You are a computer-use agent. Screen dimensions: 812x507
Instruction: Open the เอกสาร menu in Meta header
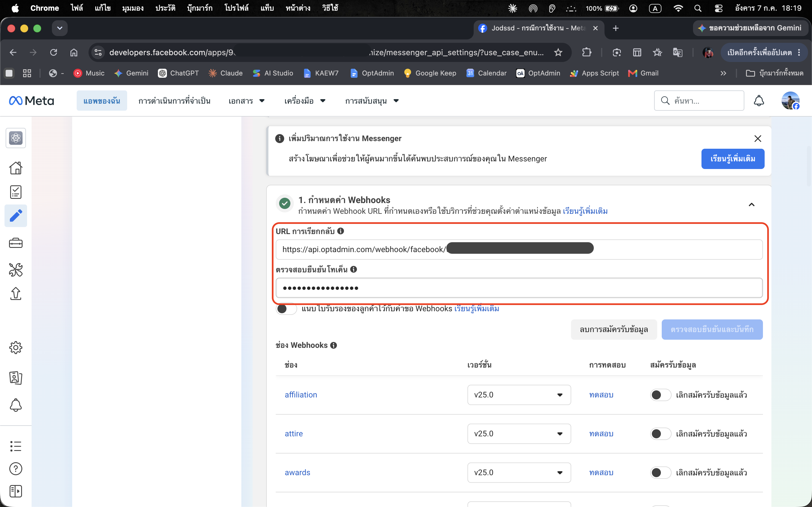[x=246, y=101]
